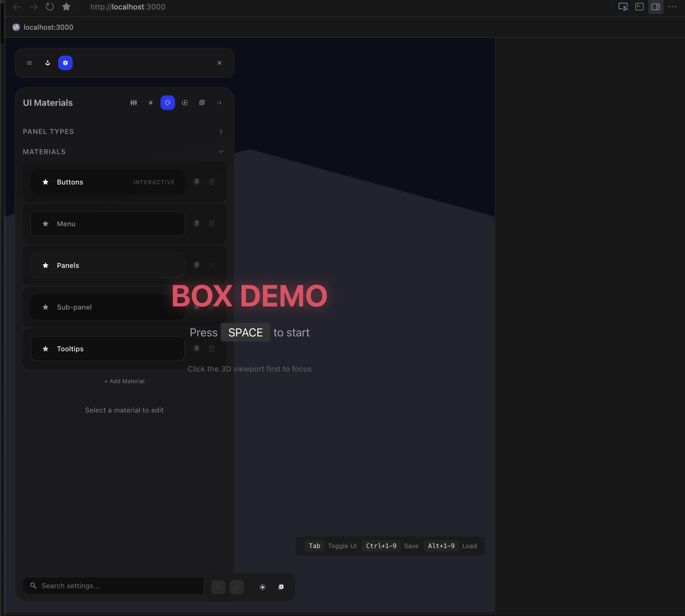Open the typography panel icon
Viewport: 685px width, 616px height.
coord(202,103)
